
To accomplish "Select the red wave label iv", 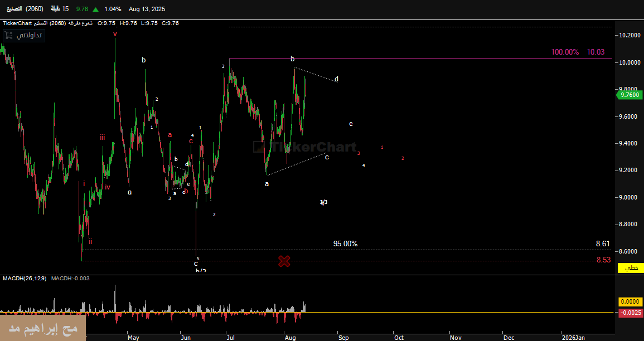I will click(107, 187).
